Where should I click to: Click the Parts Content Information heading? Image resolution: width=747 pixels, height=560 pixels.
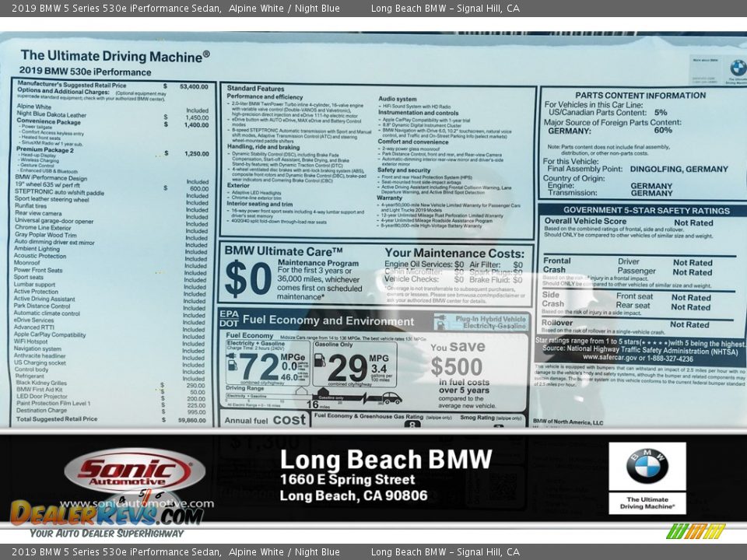pos(640,96)
